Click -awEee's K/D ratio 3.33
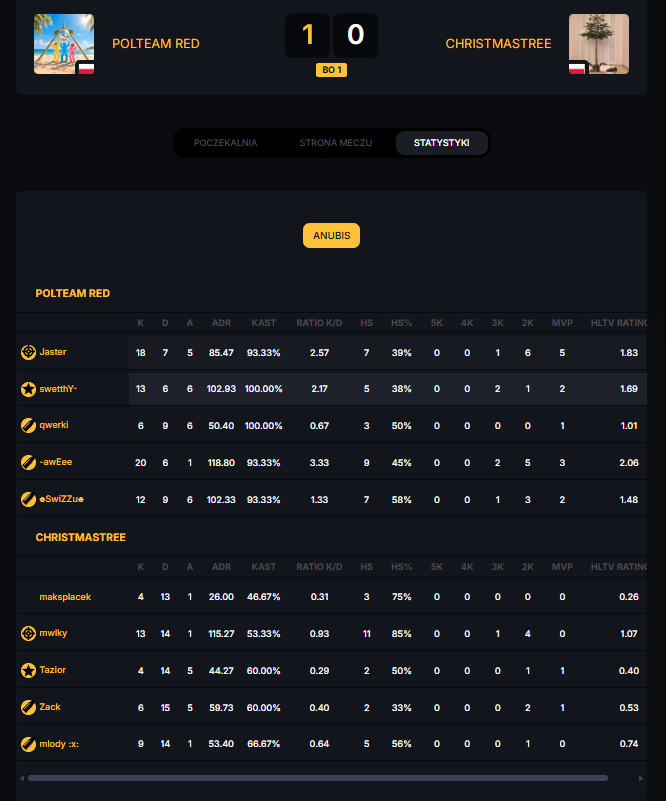Screen dimensions: 666x801 [319, 463]
